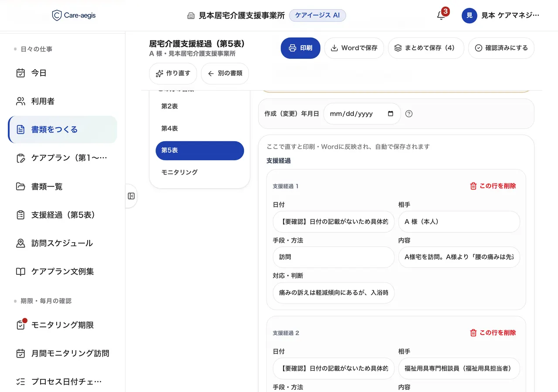The image size is (558, 392).
Task: Click the user avatar circle 見
Action: tap(470, 16)
